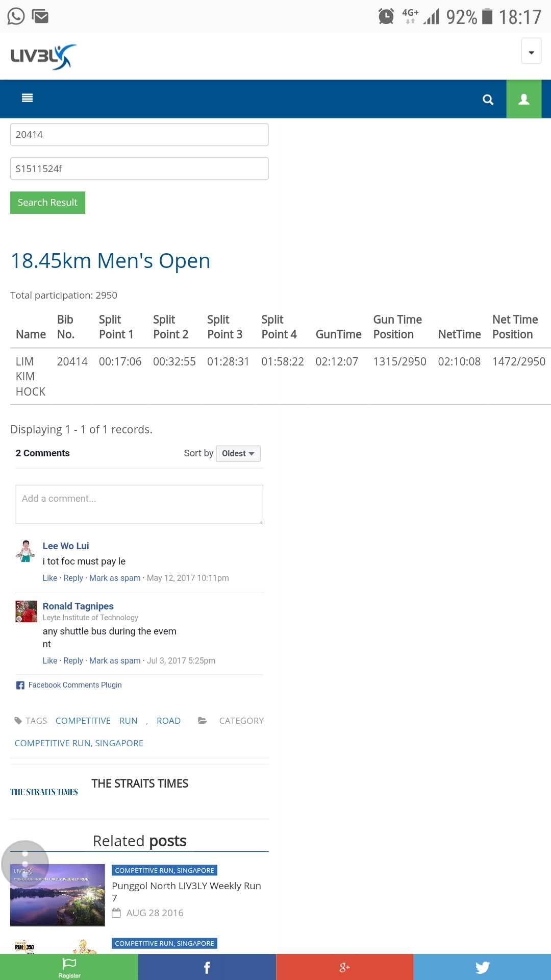
Task: Focus the Add a comment box
Action: (139, 504)
